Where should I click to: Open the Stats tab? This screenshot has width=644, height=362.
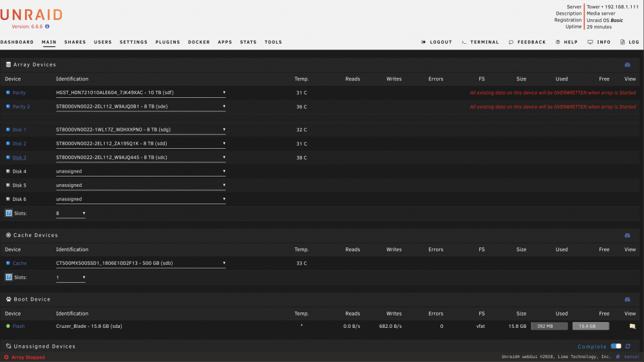coord(248,42)
